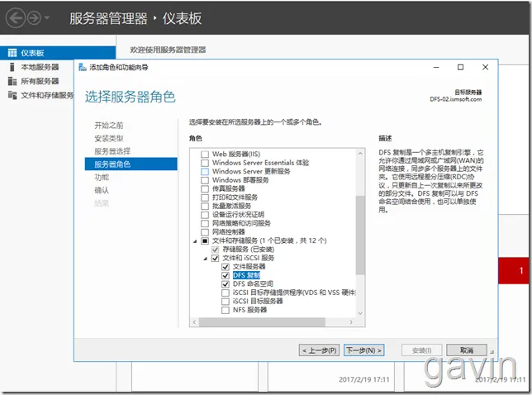Check the 网络控制器 role
The image size is (532, 395).
point(205,231)
